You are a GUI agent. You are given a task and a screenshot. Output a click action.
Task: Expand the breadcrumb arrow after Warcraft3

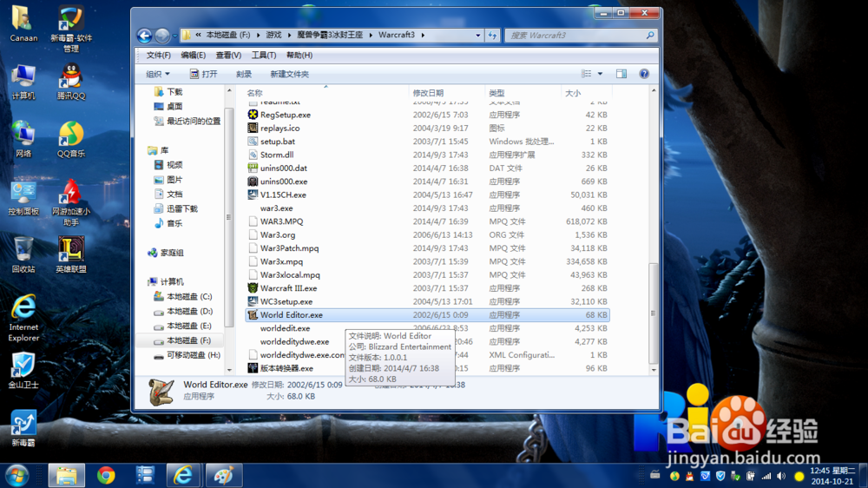click(x=423, y=35)
